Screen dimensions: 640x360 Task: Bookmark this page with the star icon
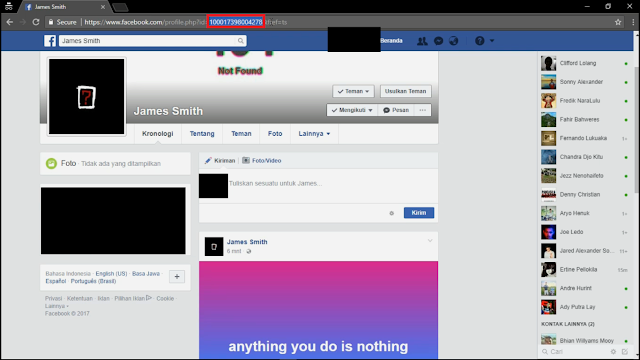618,22
